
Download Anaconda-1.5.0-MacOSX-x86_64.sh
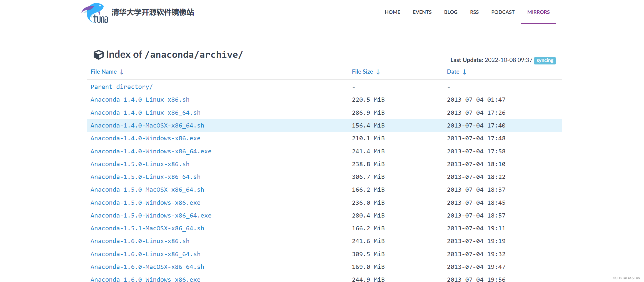tap(147, 189)
